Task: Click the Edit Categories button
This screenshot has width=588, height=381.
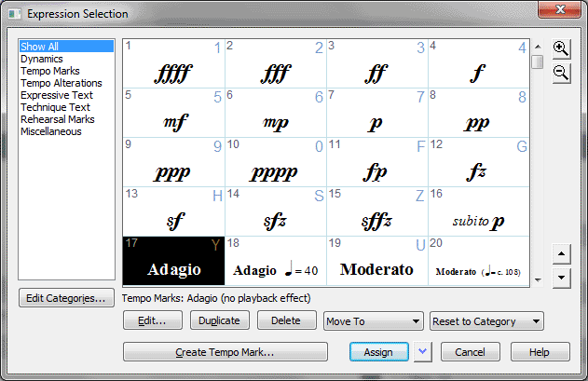Action: pos(66,298)
